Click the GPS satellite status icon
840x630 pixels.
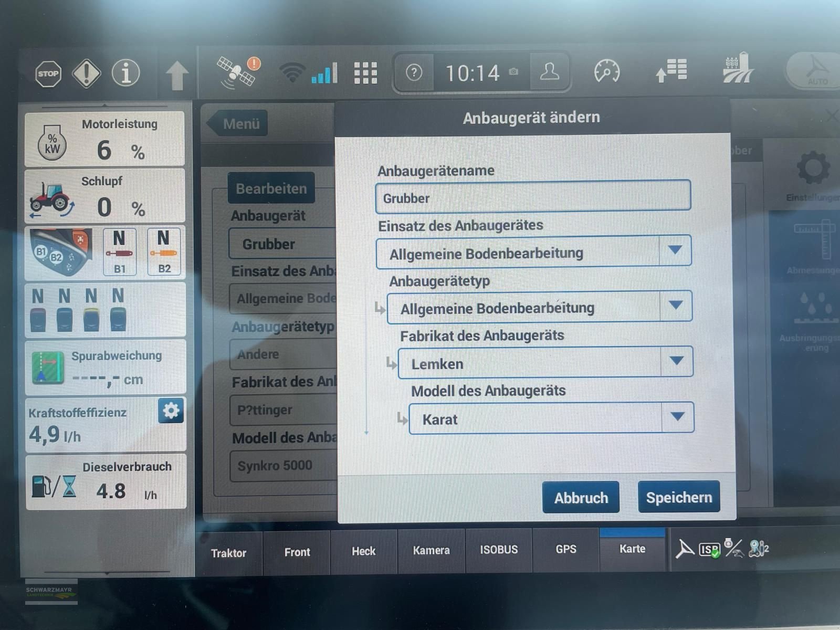(237, 72)
